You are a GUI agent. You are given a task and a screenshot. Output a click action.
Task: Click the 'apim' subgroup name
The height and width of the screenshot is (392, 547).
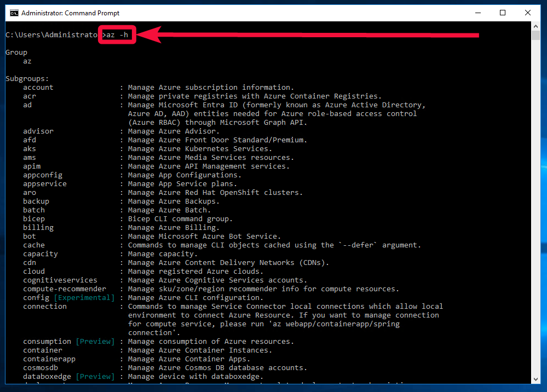[x=32, y=166]
